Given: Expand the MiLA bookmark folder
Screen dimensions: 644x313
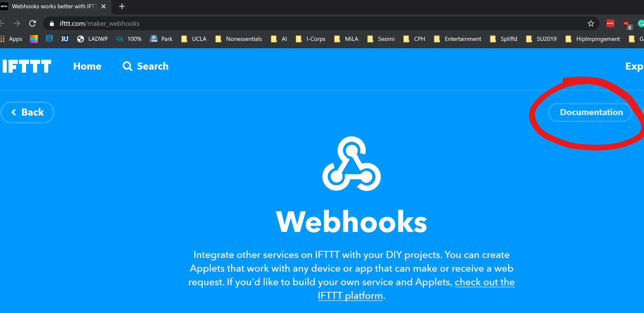Looking at the screenshot, I should click(346, 39).
